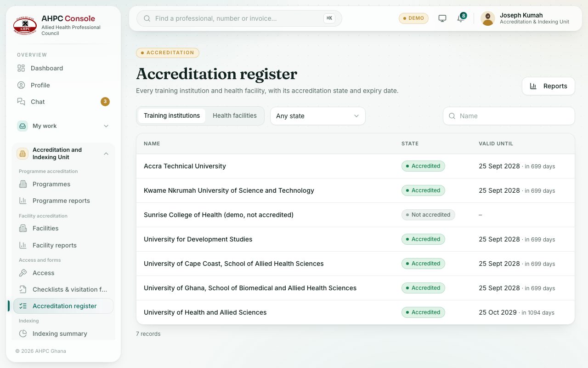Go to Facility reports in sidebar

coord(63,245)
